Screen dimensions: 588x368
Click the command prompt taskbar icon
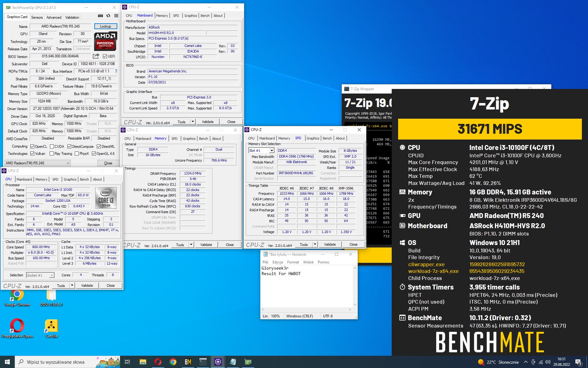click(x=203, y=362)
